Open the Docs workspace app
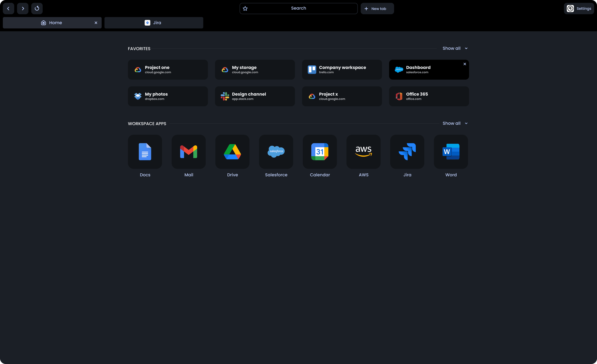The width and height of the screenshot is (597, 364). pyautogui.click(x=145, y=152)
